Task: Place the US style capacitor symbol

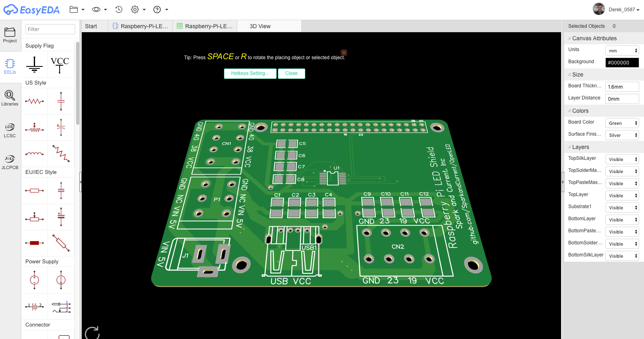Action: pos(61,101)
